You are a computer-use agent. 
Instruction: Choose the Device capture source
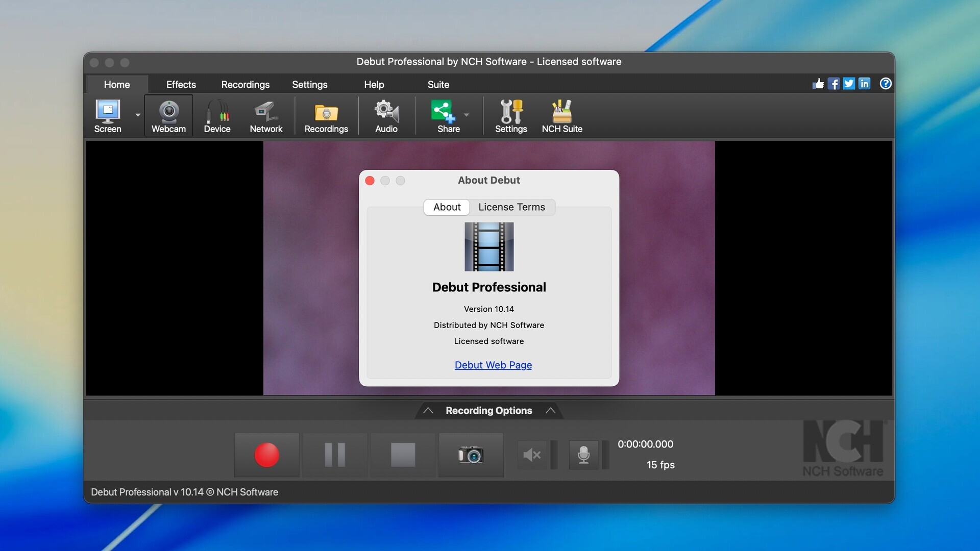217,116
